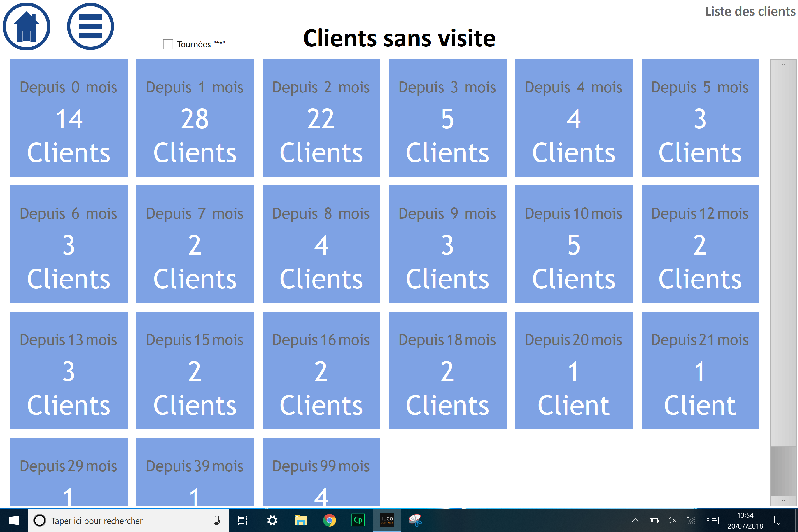798x532 pixels.
Task: Select the Depuis 3 mois tile
Action: pyautogui.click(x=447, y=118)
